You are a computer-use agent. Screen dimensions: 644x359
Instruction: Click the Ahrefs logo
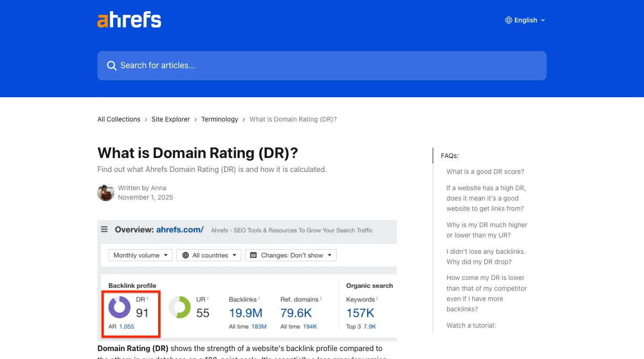[129, 20]
